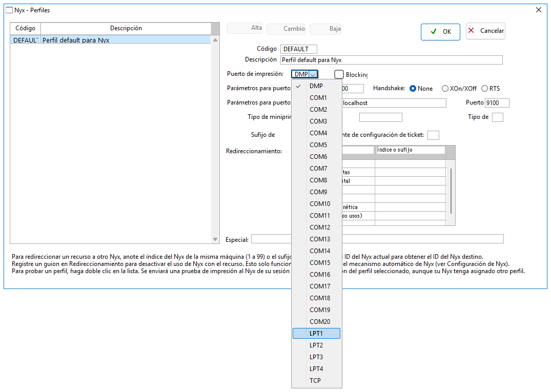This screenshot has height=392, width=551.
Task: Select COM14 as printing port
Action: [x=316, y=251]
